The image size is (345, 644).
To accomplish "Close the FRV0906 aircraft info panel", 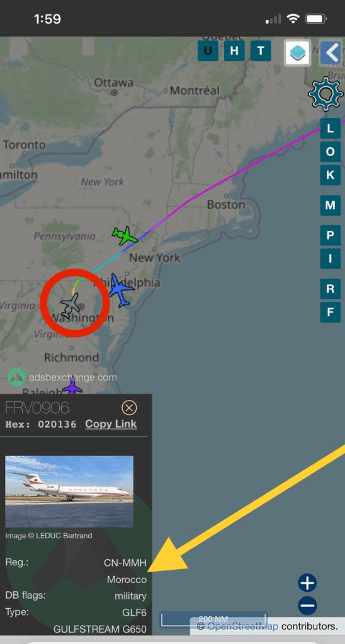I will point(129,408).
